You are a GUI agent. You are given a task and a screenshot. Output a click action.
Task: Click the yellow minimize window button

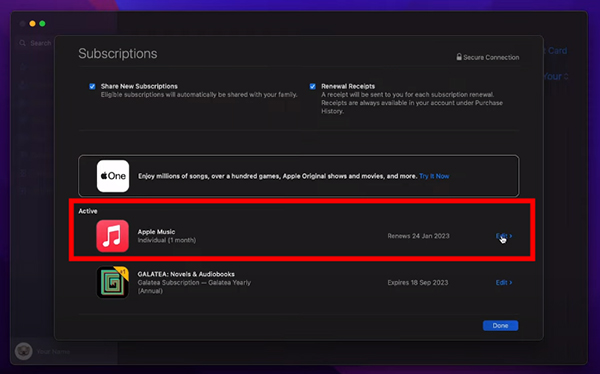33,24
